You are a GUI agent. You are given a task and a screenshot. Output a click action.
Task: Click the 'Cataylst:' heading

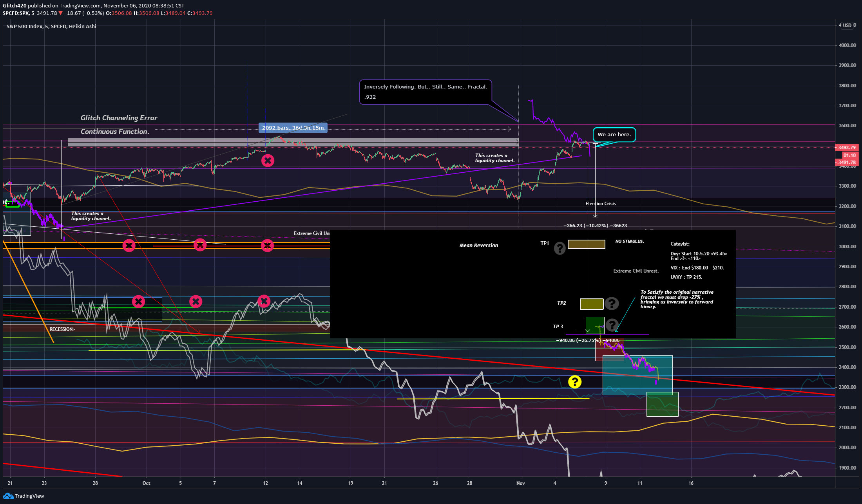[680, 244]
